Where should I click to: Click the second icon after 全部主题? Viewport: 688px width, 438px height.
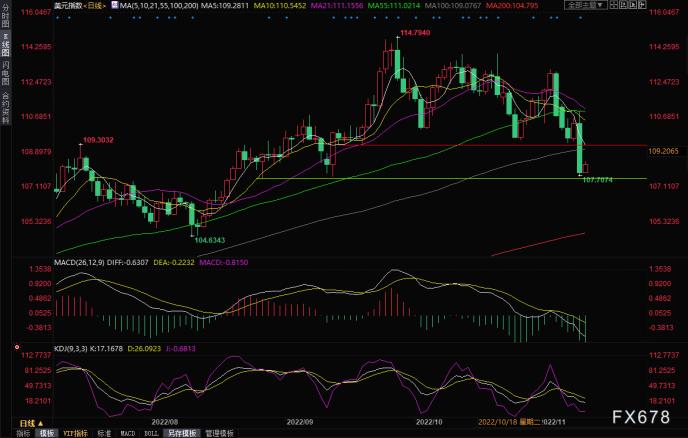624,5
